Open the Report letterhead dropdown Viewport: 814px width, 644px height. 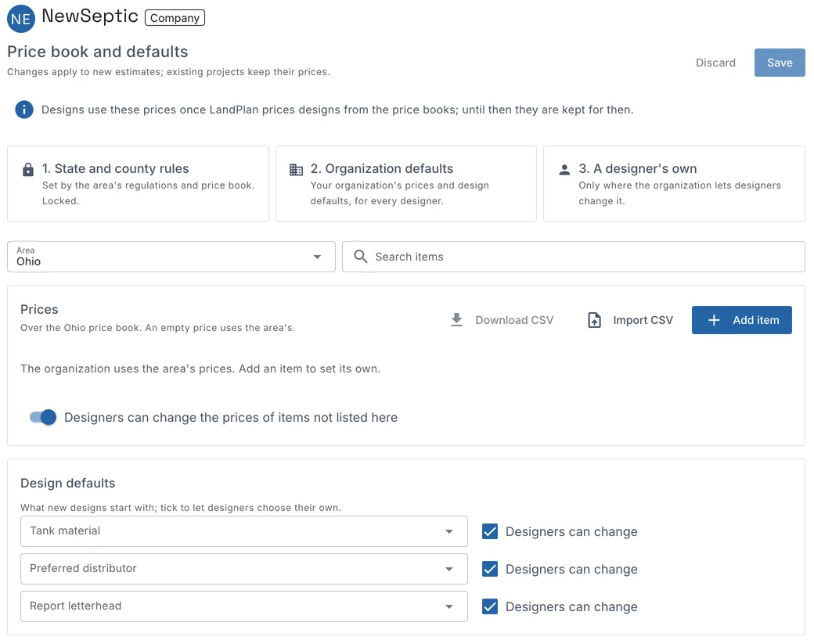[244, 606]
